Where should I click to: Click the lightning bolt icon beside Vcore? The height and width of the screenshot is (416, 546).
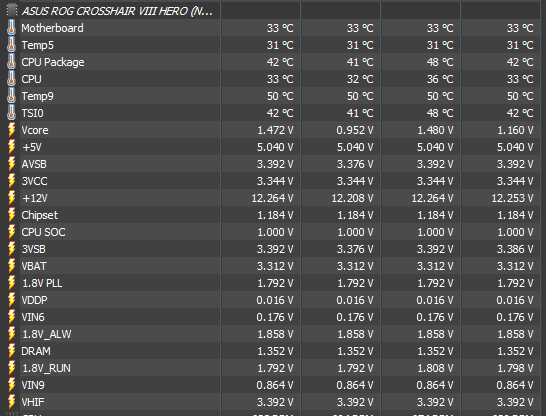coord(11,130)
